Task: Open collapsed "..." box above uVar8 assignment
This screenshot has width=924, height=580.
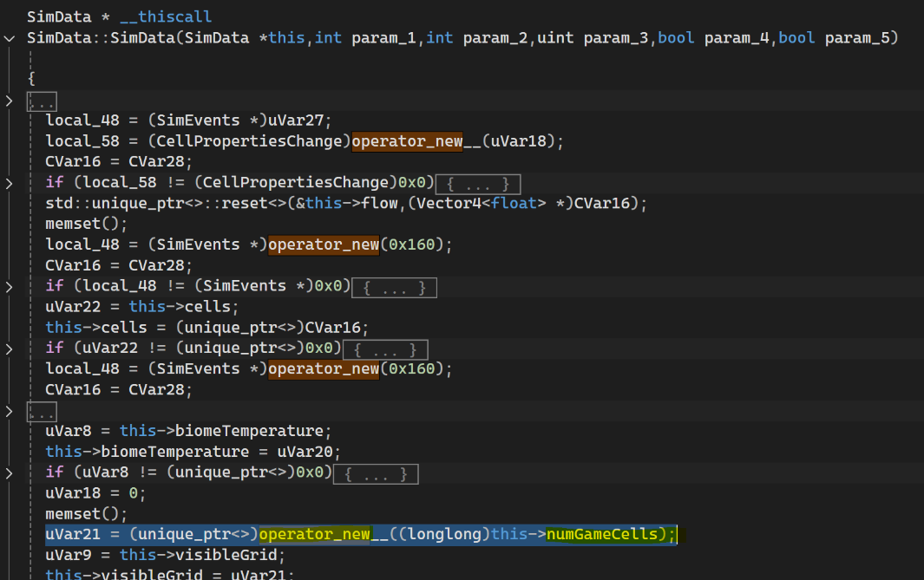Action: coord(41,410)
